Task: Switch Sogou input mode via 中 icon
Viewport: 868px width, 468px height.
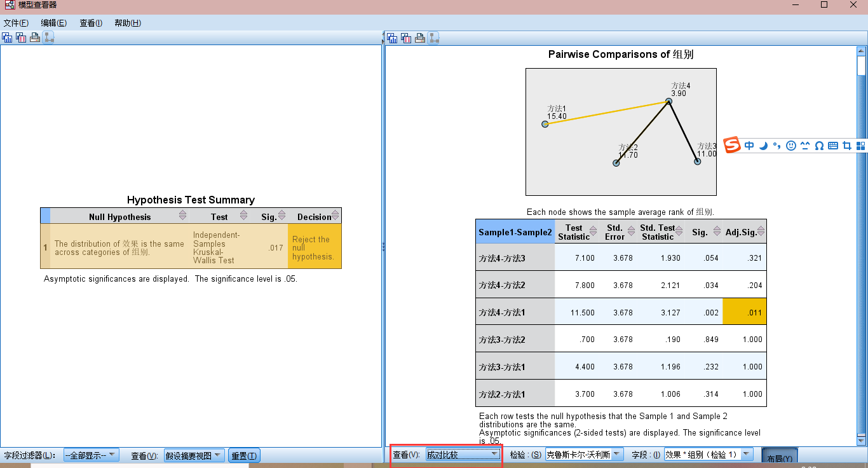Action: click(x=750, y=146)
